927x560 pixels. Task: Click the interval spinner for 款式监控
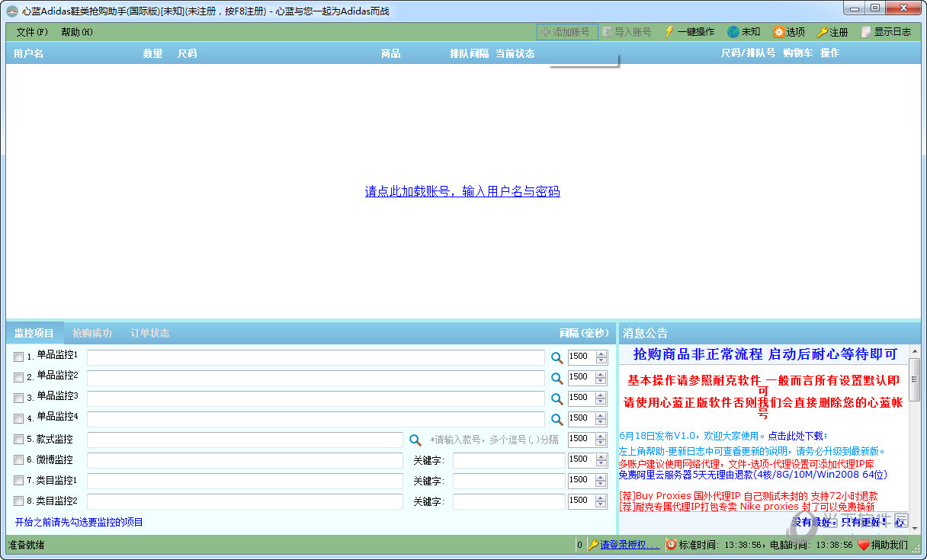tap(601, 439)
